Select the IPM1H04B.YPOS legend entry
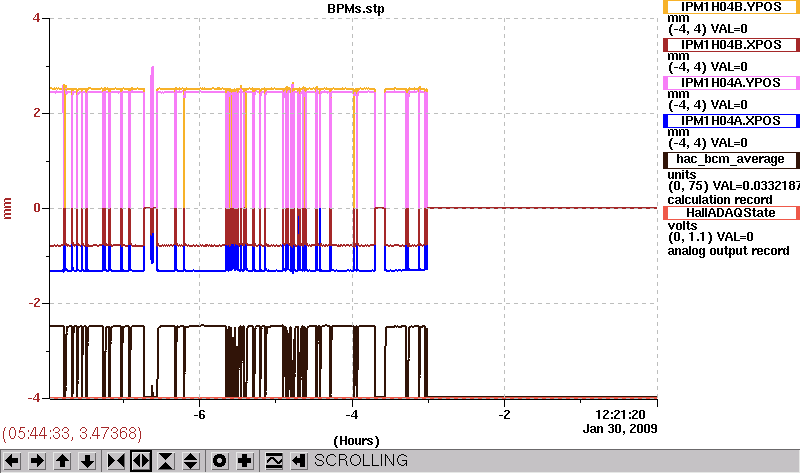The height and width of the screenshot is (473, 800). click(731, 7)
